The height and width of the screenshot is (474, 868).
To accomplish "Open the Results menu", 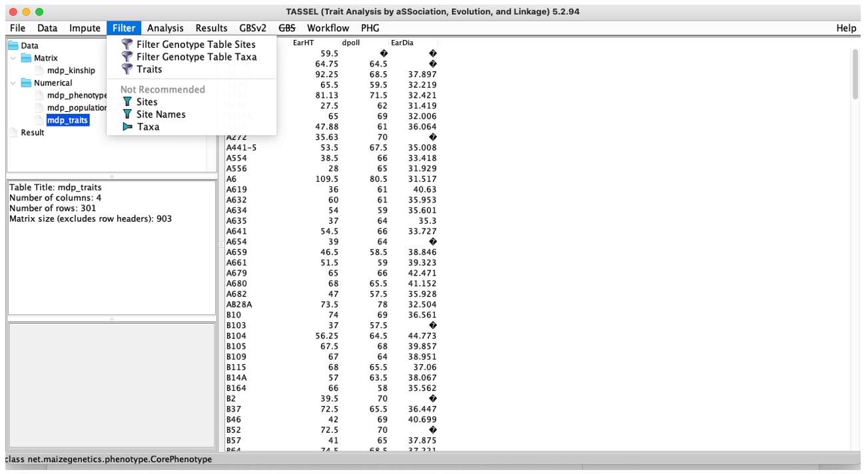I will (211, 28).
